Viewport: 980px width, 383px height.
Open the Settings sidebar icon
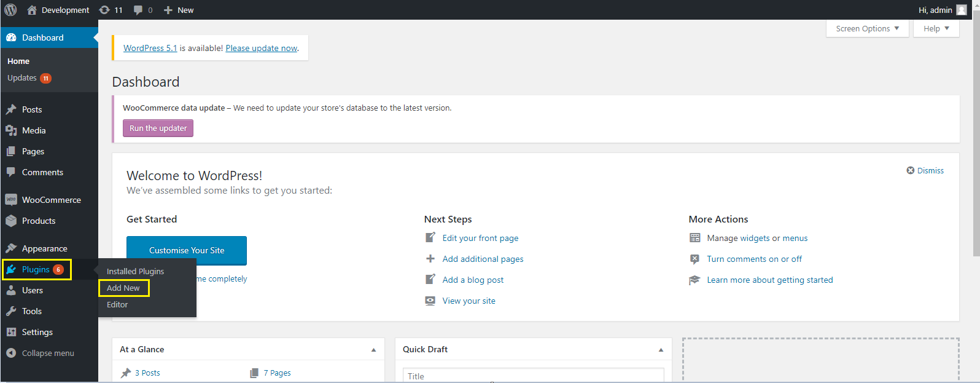click(x=11, y=332)
